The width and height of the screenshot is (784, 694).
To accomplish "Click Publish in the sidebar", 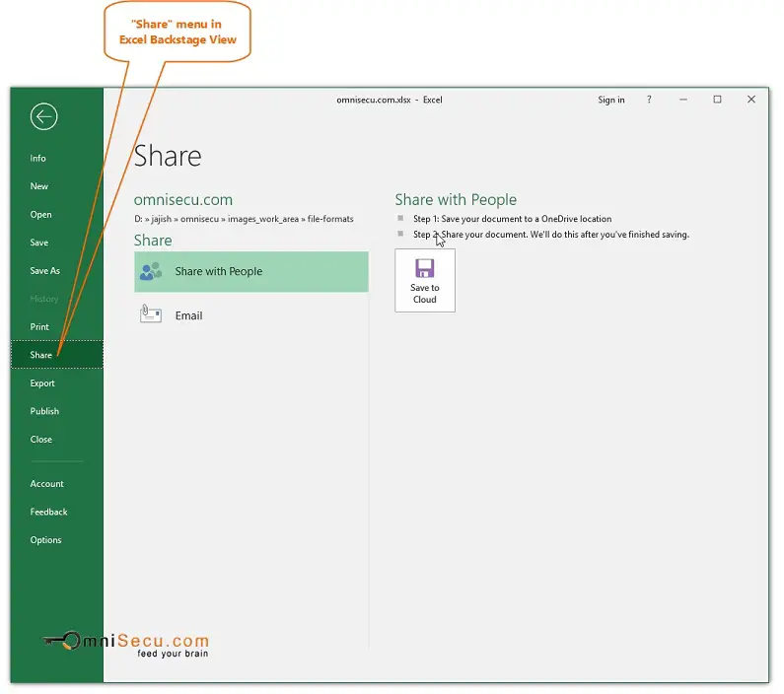I will click(x=44, y=411).
